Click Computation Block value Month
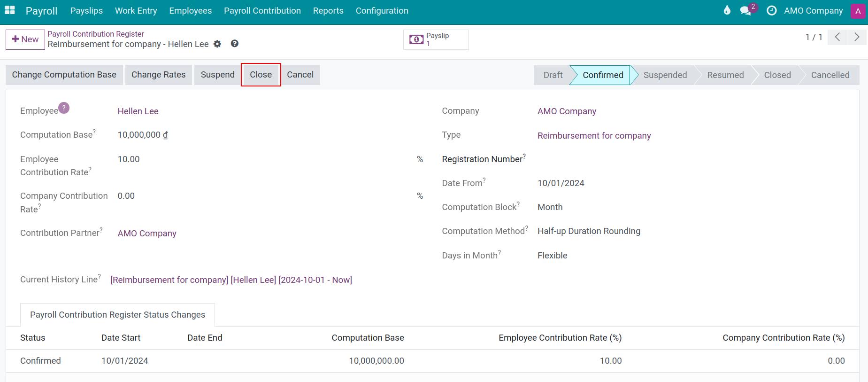 550,207
